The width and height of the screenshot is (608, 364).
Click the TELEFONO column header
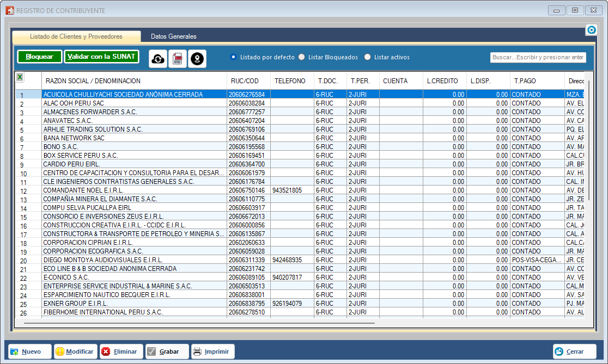tap(293, 81)
